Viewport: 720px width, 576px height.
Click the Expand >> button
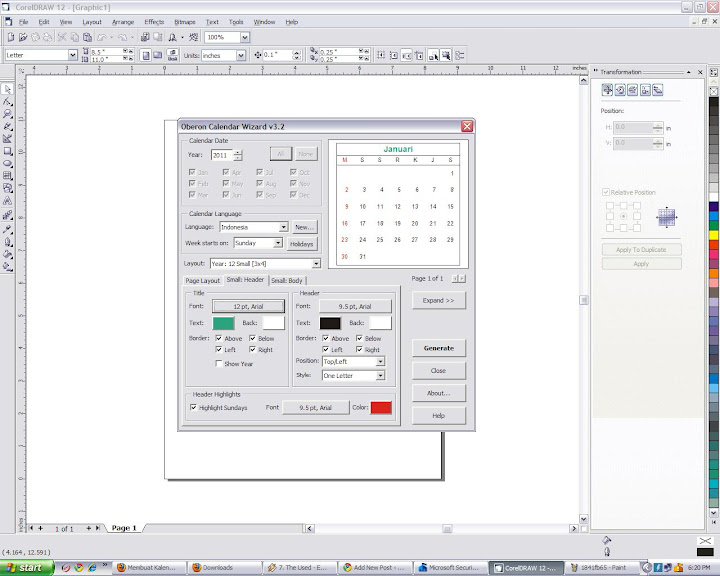tap(439, 300)
